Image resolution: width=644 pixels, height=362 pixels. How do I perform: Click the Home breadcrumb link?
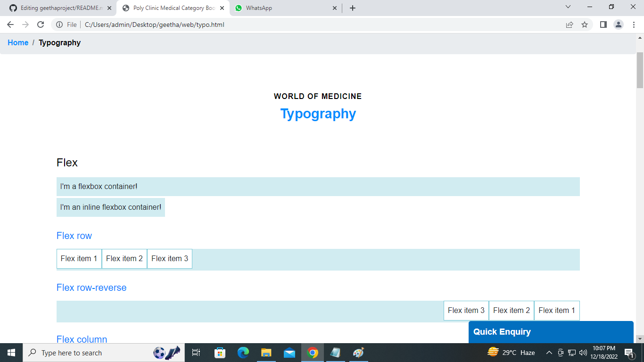pyautogui.click(x=18, y=42)
